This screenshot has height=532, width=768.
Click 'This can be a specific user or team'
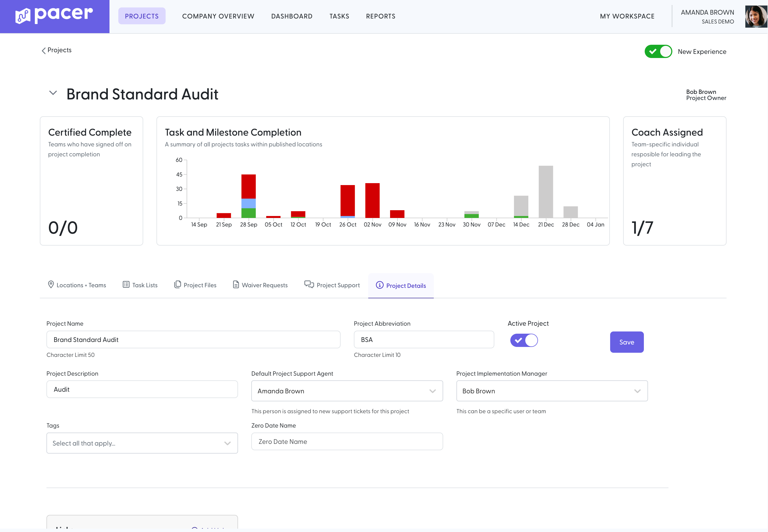click(x=501, y=411)
